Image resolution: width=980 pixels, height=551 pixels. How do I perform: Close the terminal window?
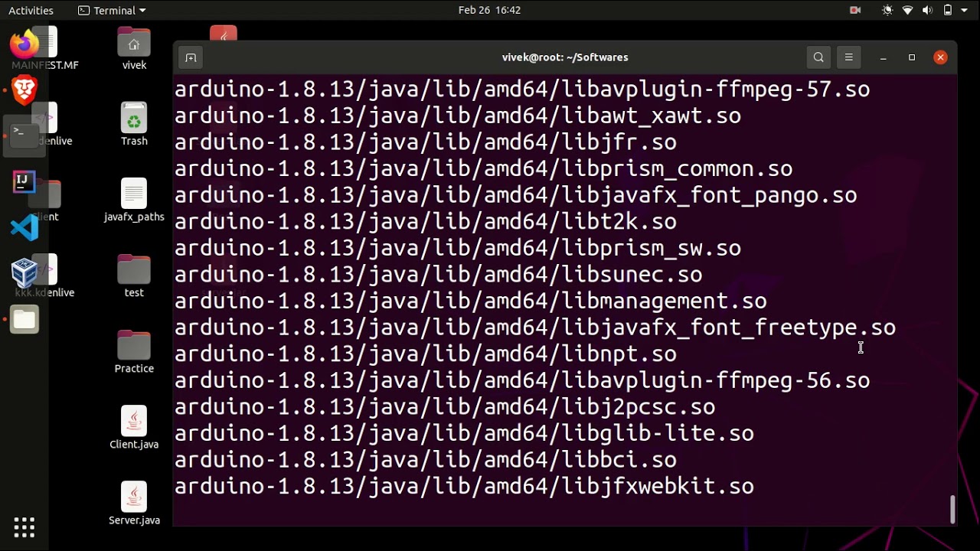click(x=941, y=57)
